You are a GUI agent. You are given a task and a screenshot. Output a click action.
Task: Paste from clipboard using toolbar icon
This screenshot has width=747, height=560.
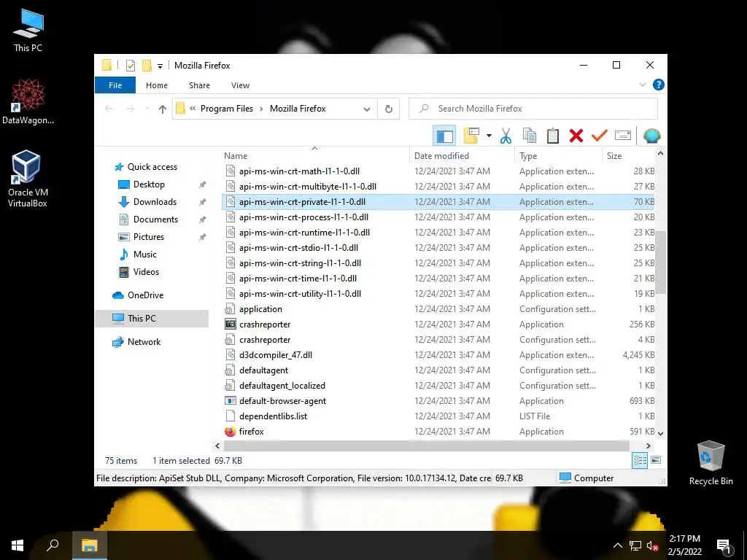pos(553,136)
